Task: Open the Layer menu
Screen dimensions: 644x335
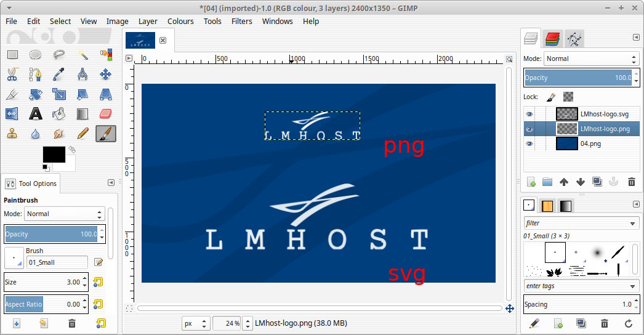Action: coord(148,22)
